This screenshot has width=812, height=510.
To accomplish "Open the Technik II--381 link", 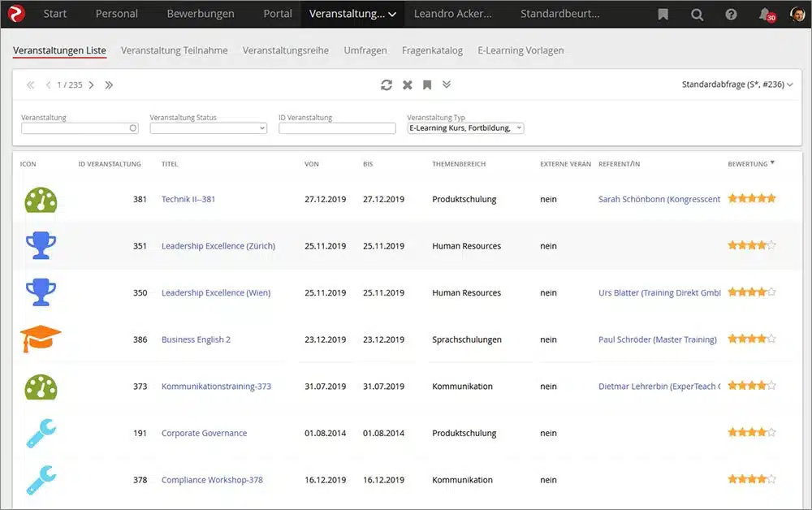I will pos(188,199).
